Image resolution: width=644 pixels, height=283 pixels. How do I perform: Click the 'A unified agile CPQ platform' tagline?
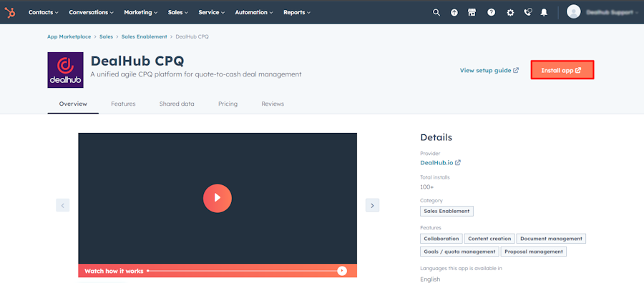click(x=196, y=74)
